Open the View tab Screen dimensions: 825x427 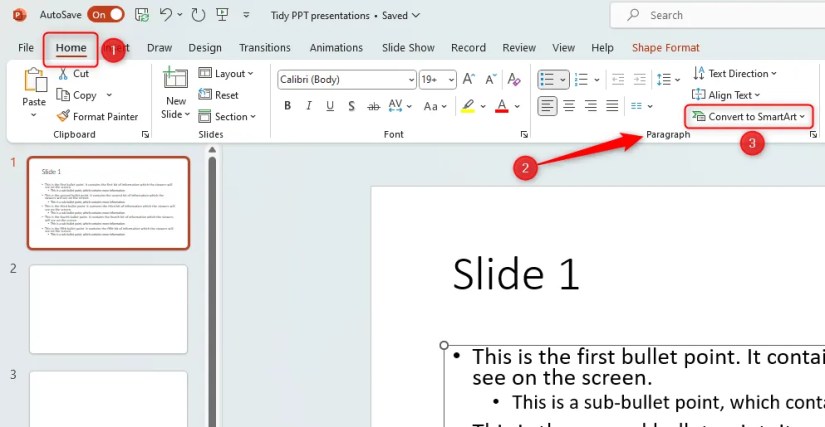click(x=563, y=48)
